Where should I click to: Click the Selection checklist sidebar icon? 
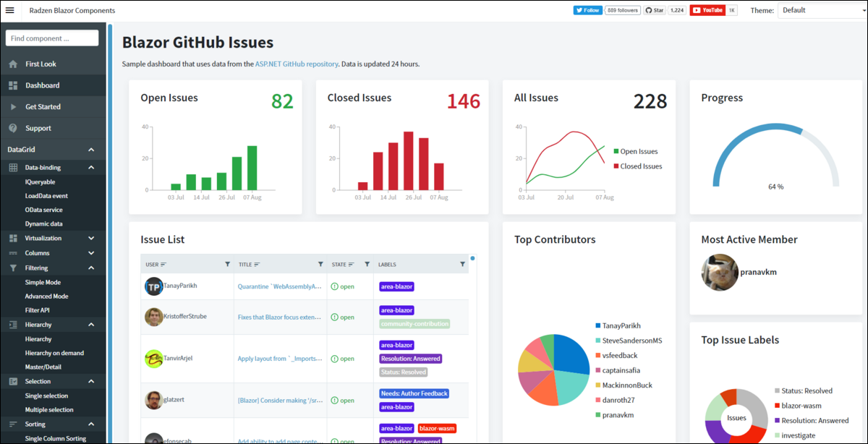coord(12,381)
